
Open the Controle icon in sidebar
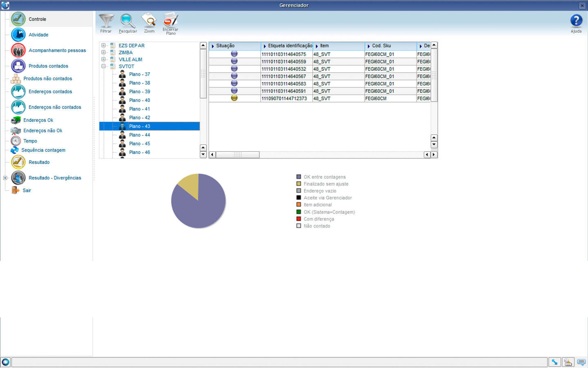click(18, 19)
